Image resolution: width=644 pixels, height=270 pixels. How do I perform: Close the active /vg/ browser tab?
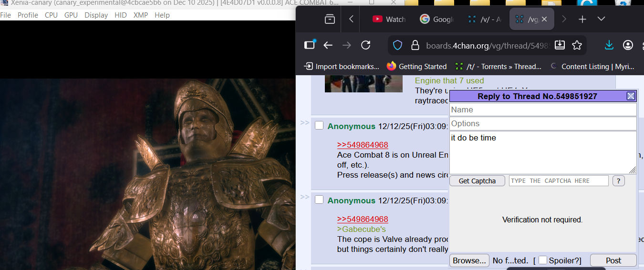tap(544, 19)
